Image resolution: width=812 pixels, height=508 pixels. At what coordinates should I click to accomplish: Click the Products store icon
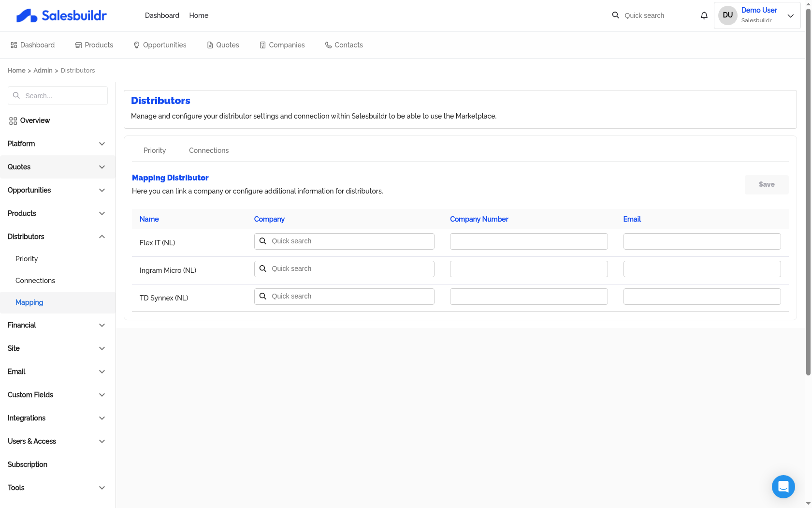[78, 45]
